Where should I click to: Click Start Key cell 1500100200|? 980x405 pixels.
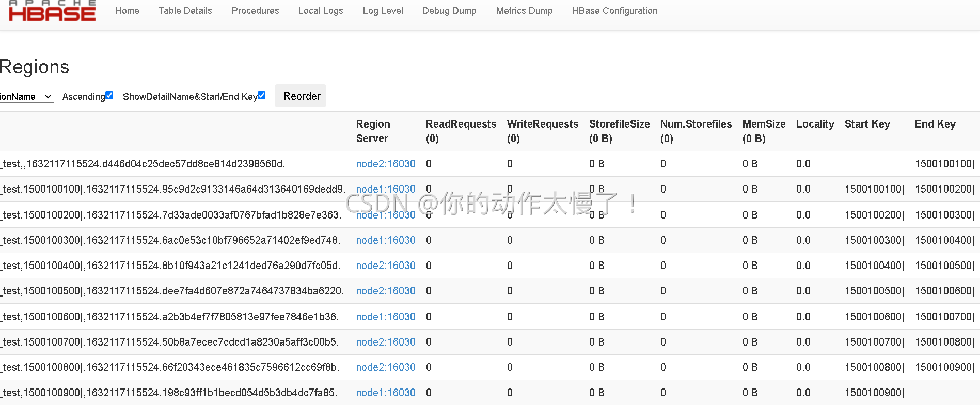[874, 215]
